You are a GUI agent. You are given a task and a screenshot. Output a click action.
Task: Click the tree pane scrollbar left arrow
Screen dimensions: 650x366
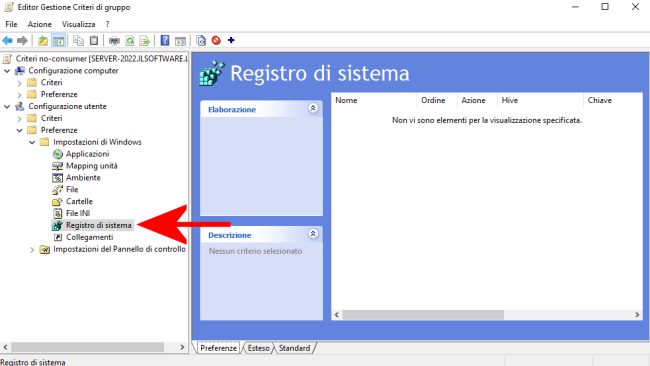pyautogui.click(x=5, y=347)
